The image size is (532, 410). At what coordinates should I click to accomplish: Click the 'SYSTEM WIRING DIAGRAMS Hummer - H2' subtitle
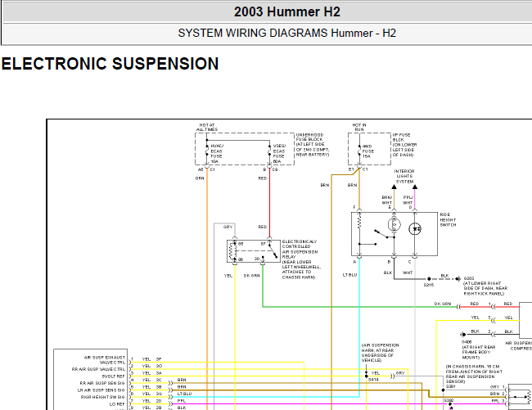(x=286, y=34)
